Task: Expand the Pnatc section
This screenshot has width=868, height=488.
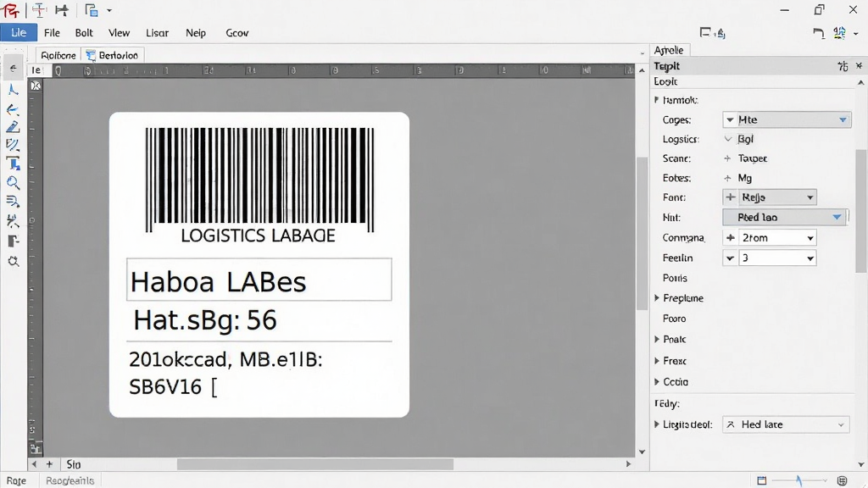Action: tap(657, 339)
